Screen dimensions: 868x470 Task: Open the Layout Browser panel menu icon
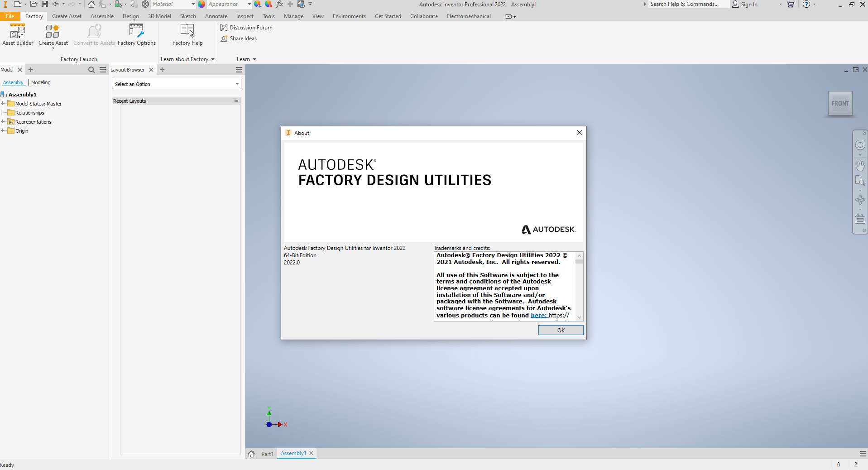tap(239, 70)
